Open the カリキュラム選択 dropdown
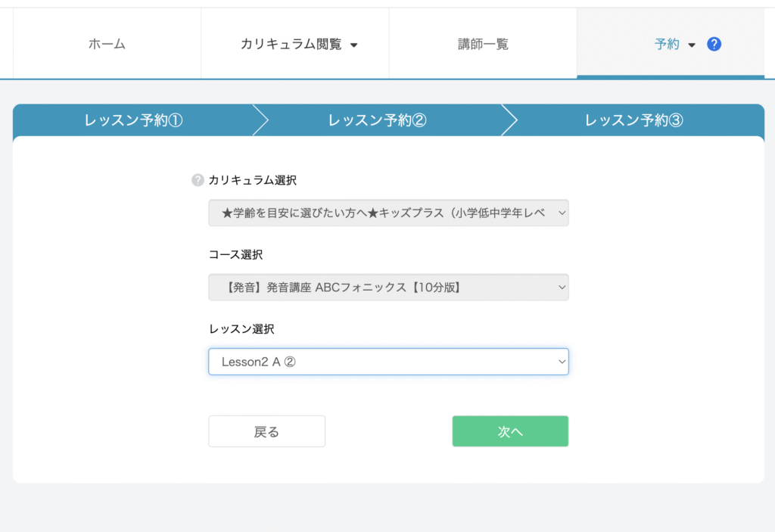The height and width of the screenshot is (532, 775). [x=387, y=213]
